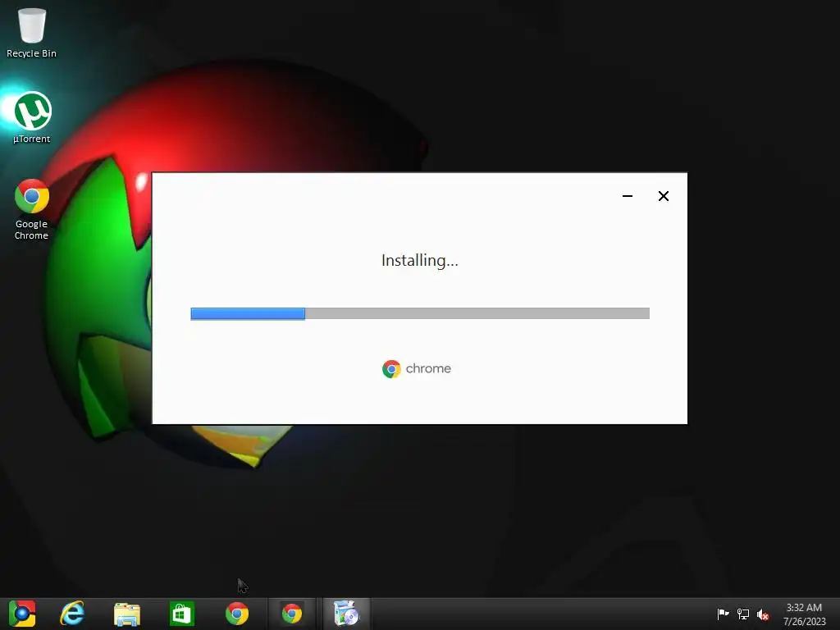
Task: Close the Chrome installer window
Action: 663,196
